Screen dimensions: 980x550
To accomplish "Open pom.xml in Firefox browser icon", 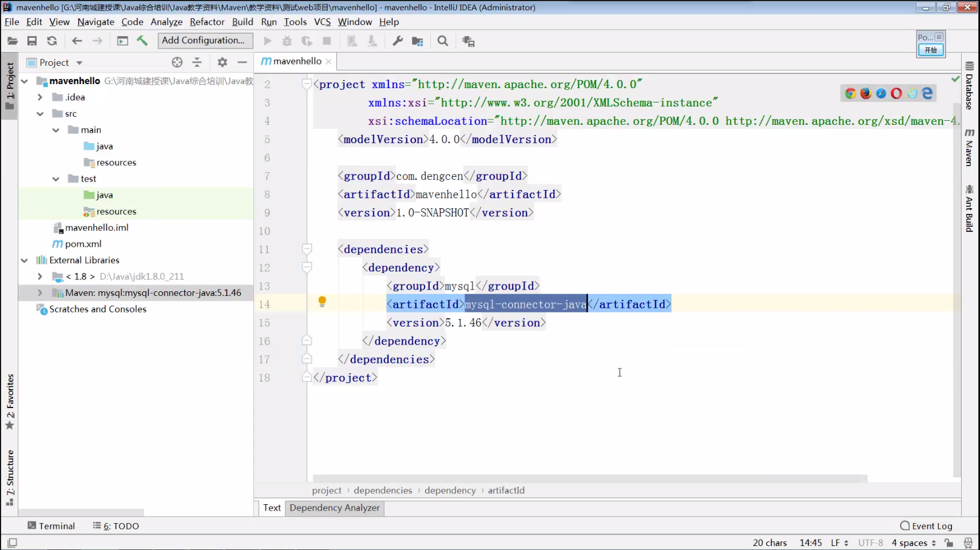I will [866, 93].
